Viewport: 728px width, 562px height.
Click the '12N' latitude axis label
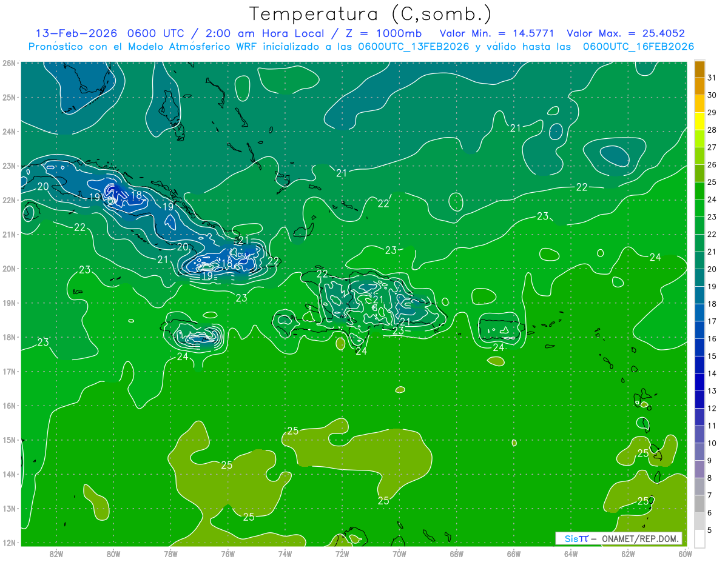[x=8, y=543]
